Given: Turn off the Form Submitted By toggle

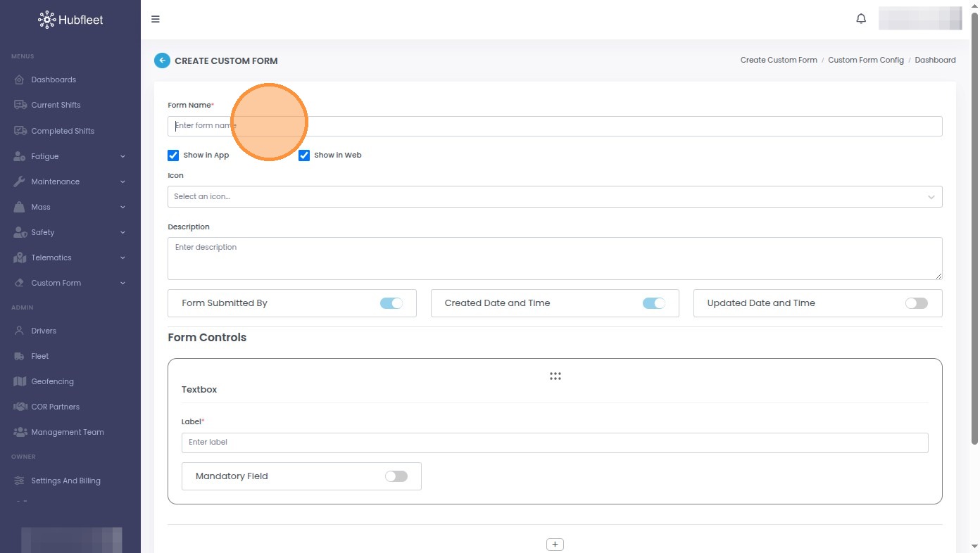Looking at the screenshot, I should click(391, 303).
